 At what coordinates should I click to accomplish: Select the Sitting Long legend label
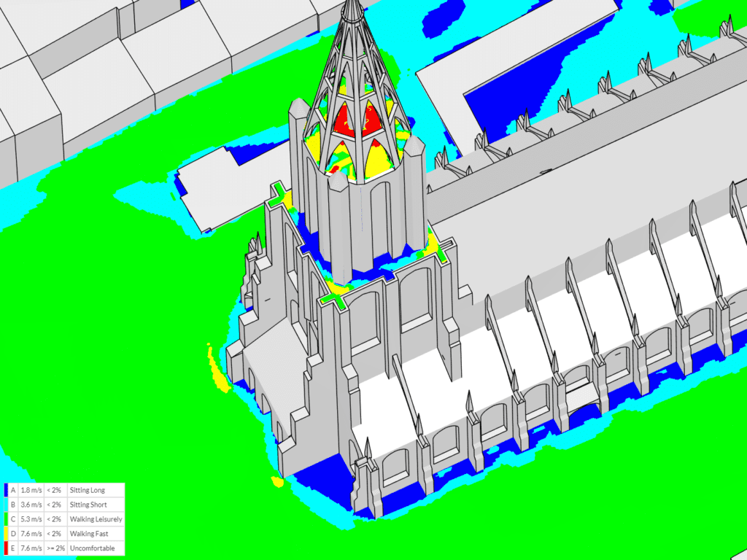(x=88, y=490)
